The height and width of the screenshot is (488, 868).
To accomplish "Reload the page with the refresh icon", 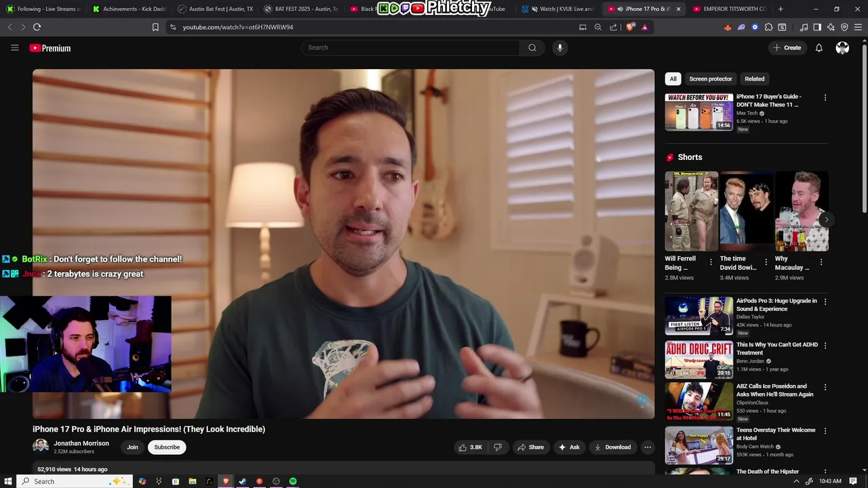I will [x=37, y=27].
